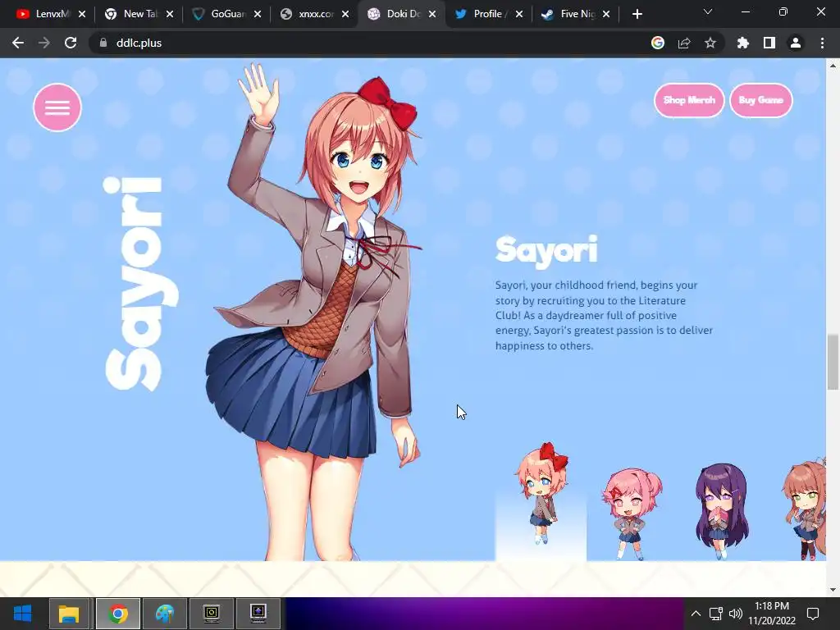Click the Shop Merch button

[689, 100]
